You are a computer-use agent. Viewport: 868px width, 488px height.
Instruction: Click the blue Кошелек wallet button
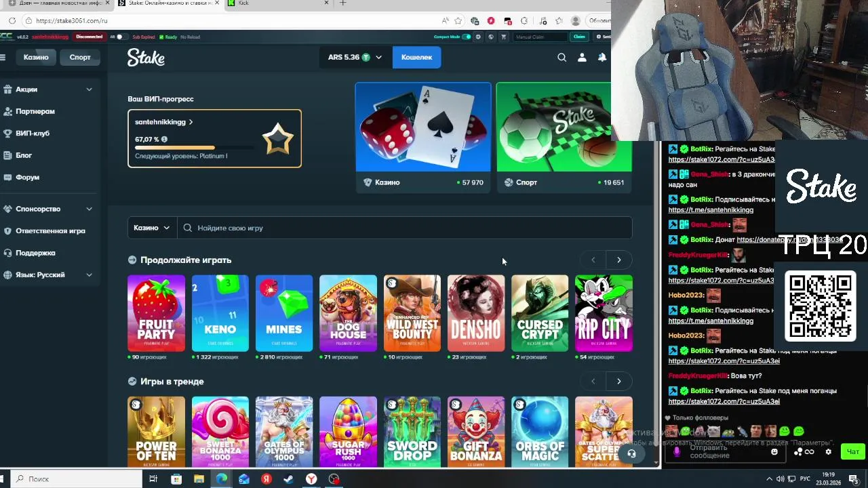click(x=416, y=58)
